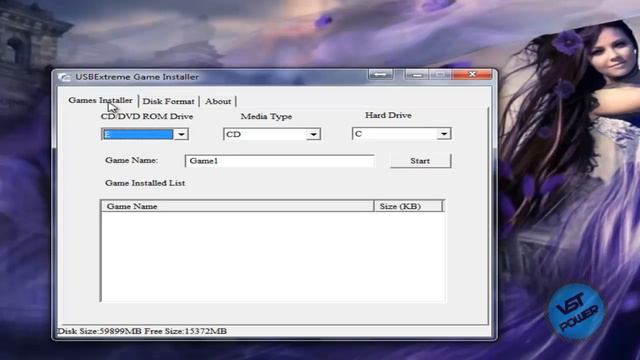Switch to the Disk Format tab
The height and width of the screenshot is (360, 640).
[168, 101]
